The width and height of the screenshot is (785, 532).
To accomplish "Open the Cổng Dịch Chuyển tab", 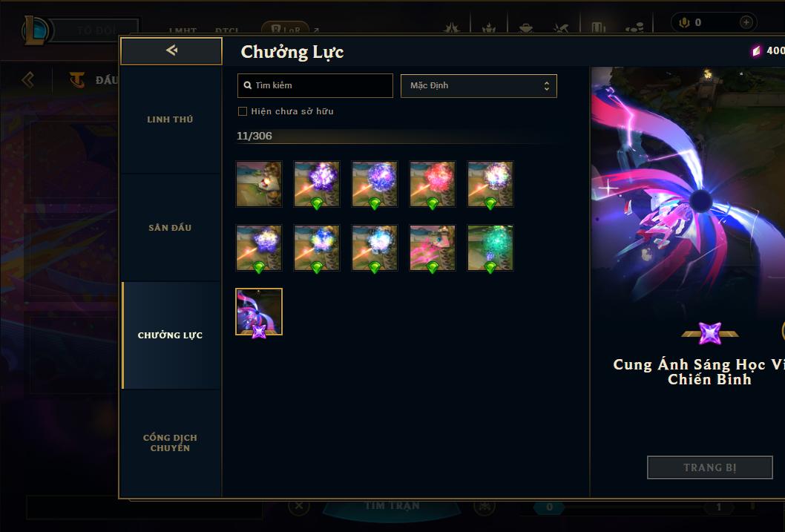I will [170, 443].
